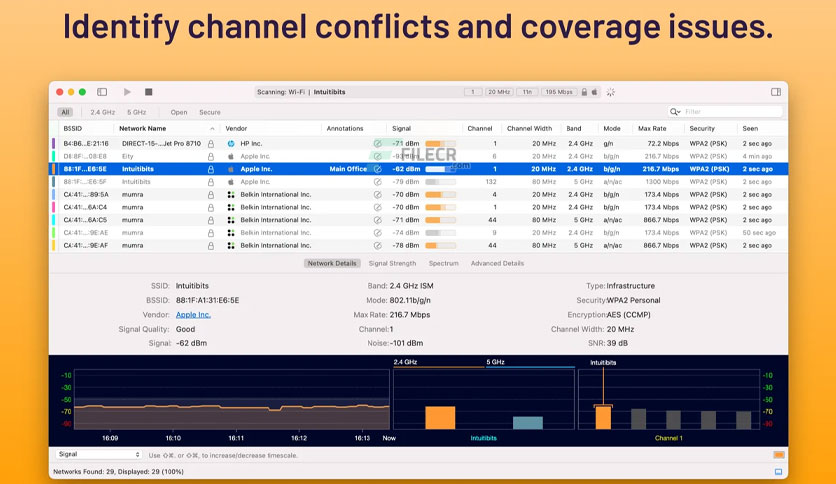Click the blue panel icon at bottom-right corner

778,472
